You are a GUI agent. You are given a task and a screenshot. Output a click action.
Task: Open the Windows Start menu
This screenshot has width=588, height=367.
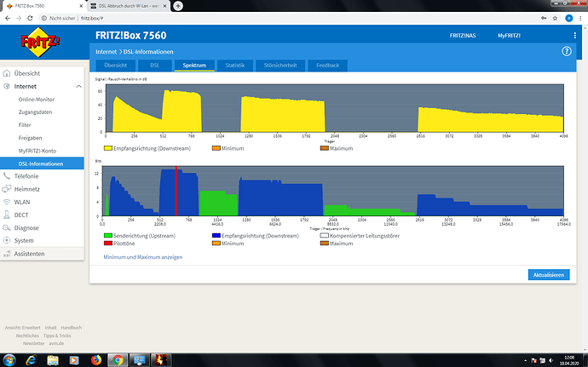click(x=9, y=360)
